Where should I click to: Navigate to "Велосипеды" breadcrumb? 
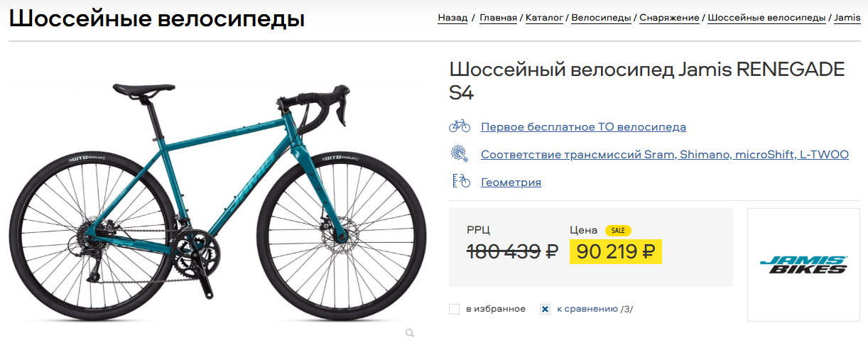(601, 18)
